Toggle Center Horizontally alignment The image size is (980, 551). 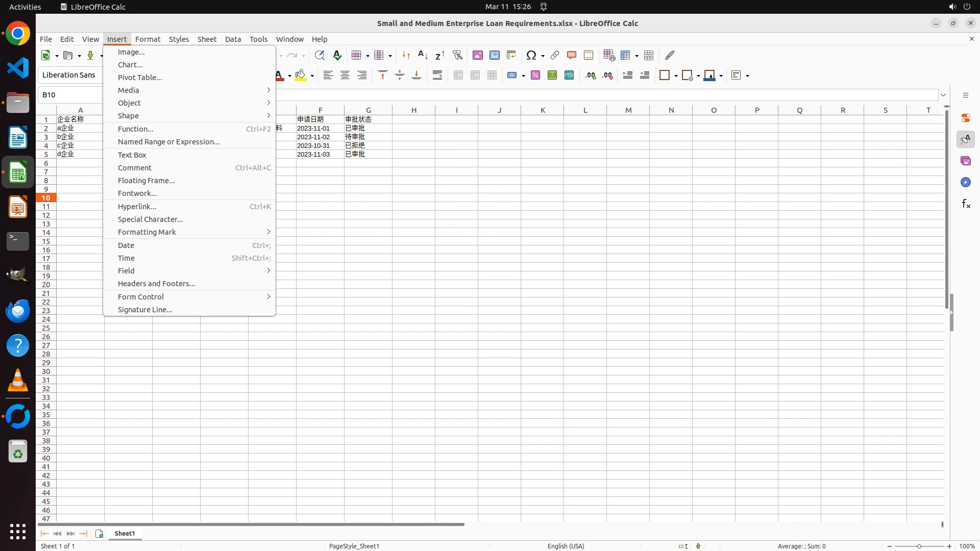tap(345, 76)
